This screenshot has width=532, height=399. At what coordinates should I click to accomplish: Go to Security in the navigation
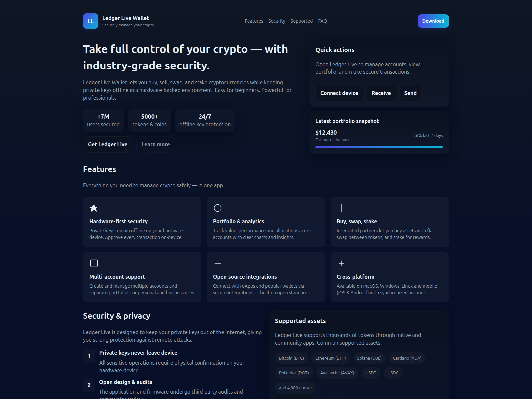tap(277, 21)
